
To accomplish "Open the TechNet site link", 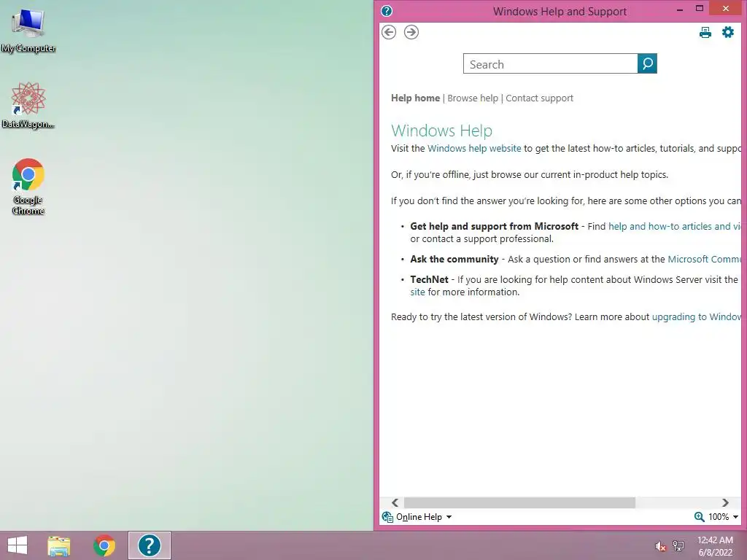I will coord(417,292).
